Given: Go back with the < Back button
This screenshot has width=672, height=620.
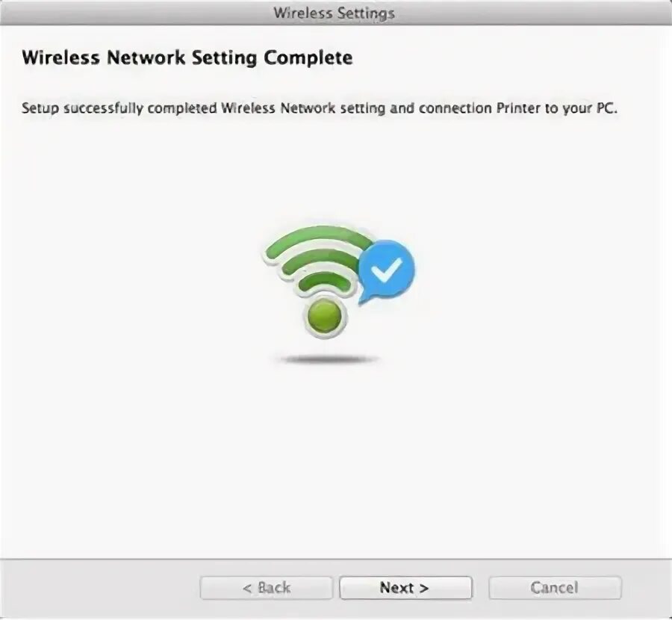Looking at the screenshot, I should 266,587.
